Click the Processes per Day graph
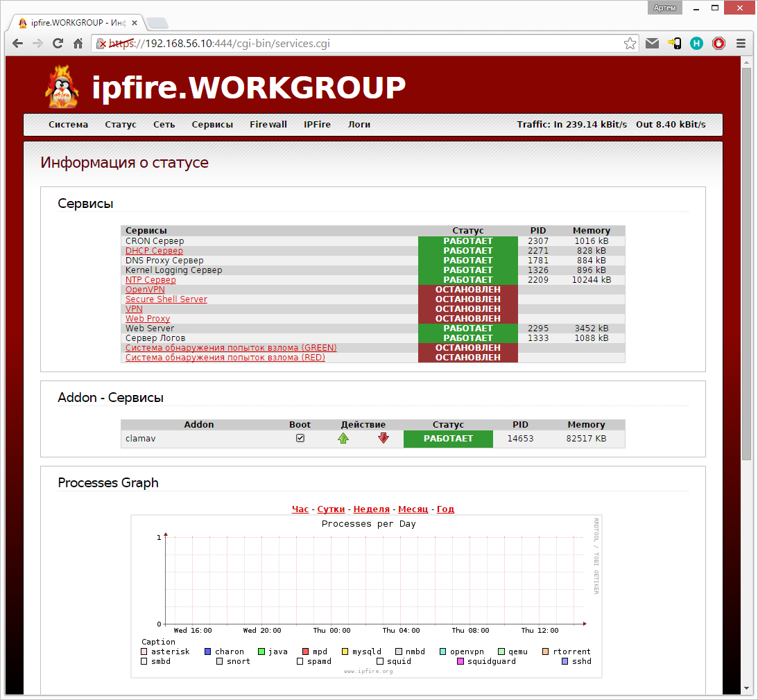The height and width of the screenshot is (700, 758). [x=366, y=596]
